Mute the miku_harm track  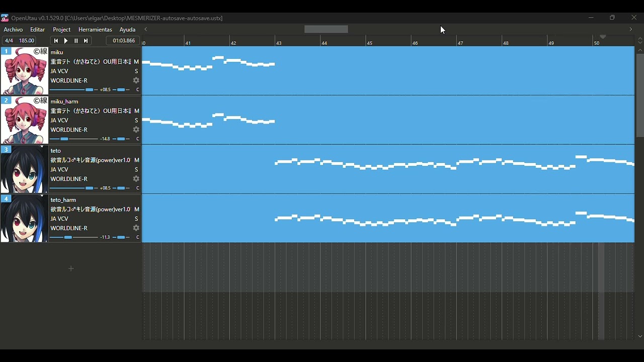(136, 111)
